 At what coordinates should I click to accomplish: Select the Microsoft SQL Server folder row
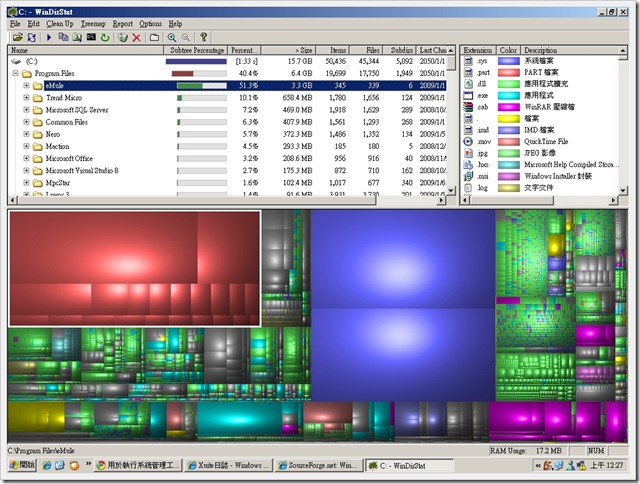pos(82,110)
